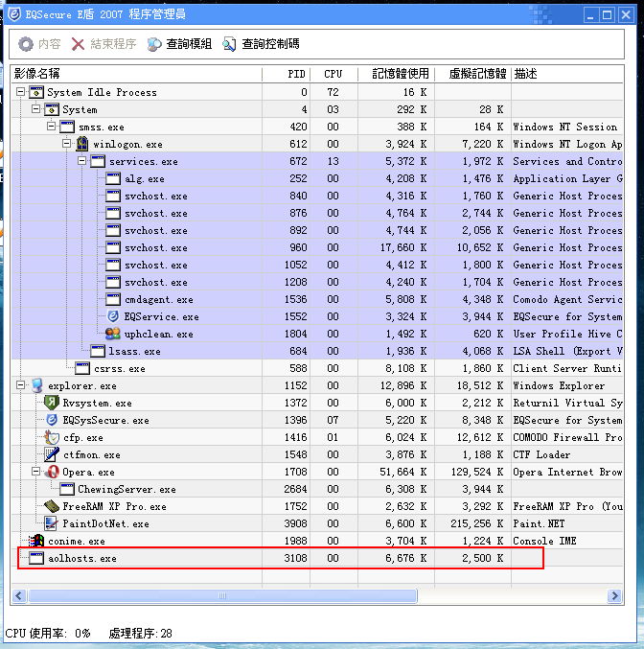
Task: Select the EQService.exe shield icon
Action: 113,316
